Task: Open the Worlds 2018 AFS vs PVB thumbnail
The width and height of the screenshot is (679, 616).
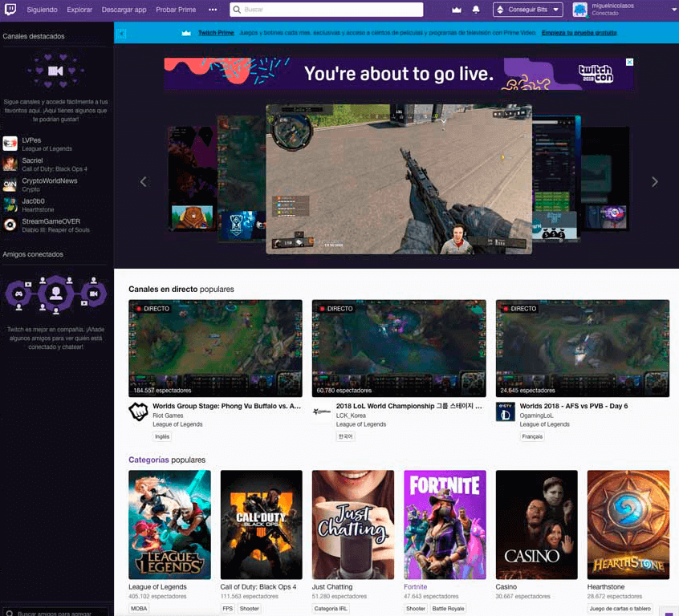Action: pos(583,348)
